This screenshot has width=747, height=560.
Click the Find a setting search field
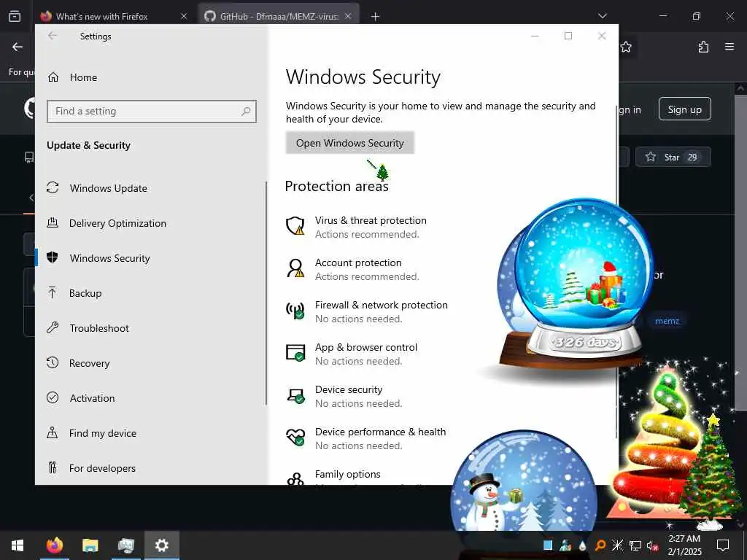152,112
